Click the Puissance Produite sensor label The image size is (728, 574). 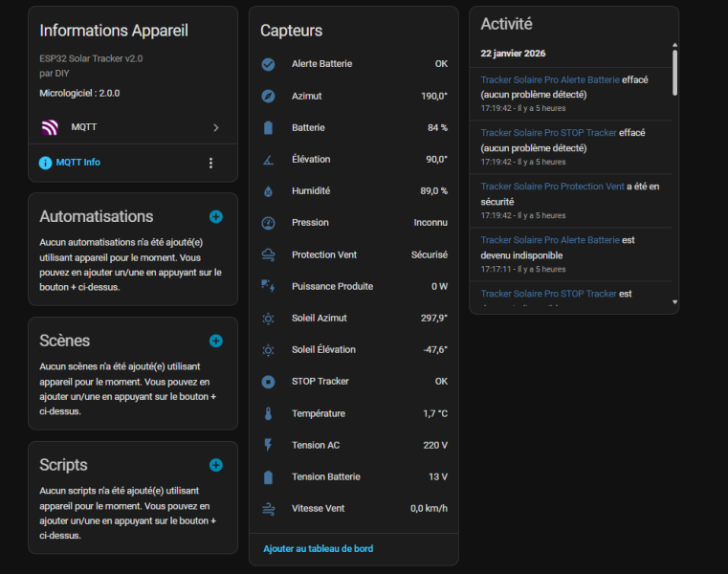click(x=332, y=287)
